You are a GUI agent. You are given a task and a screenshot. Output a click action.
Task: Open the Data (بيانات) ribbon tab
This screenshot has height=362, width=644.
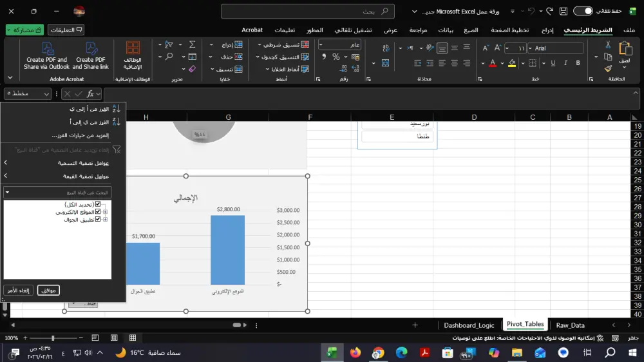[x=446, y=30]
